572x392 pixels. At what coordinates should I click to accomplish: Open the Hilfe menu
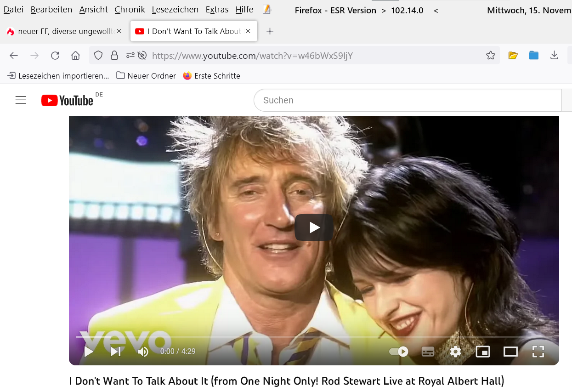coord(244,10)
